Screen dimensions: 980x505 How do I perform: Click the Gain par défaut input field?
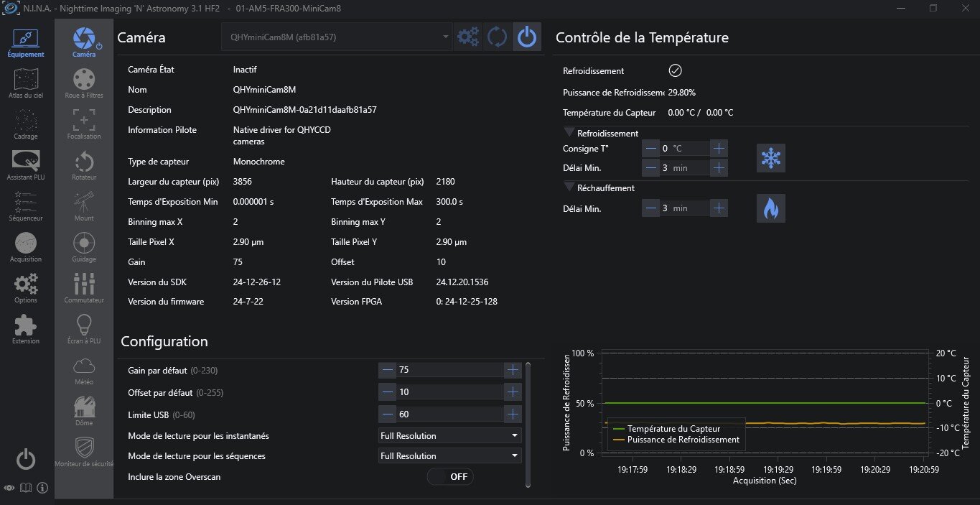click(450, 369)
